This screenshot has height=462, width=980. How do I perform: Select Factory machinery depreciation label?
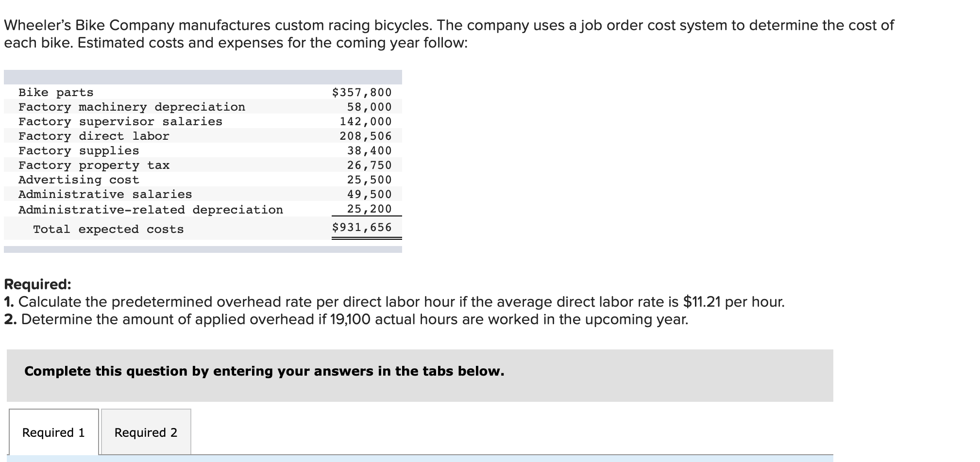click(132, 107)
